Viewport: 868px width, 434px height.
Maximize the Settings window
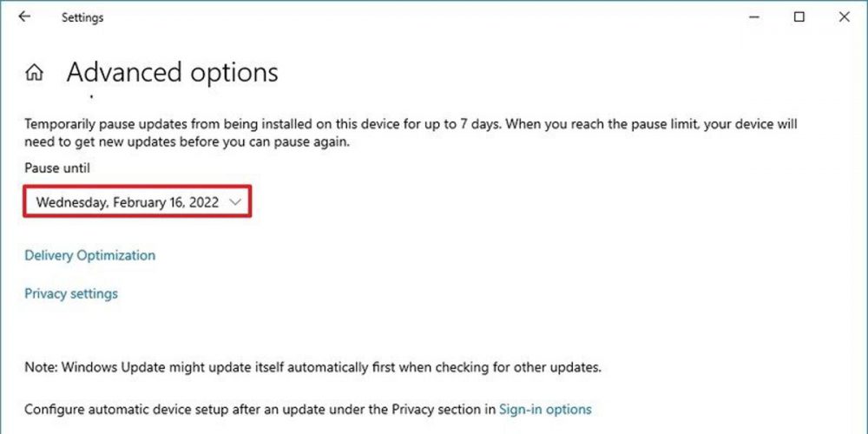pos(799,16)
